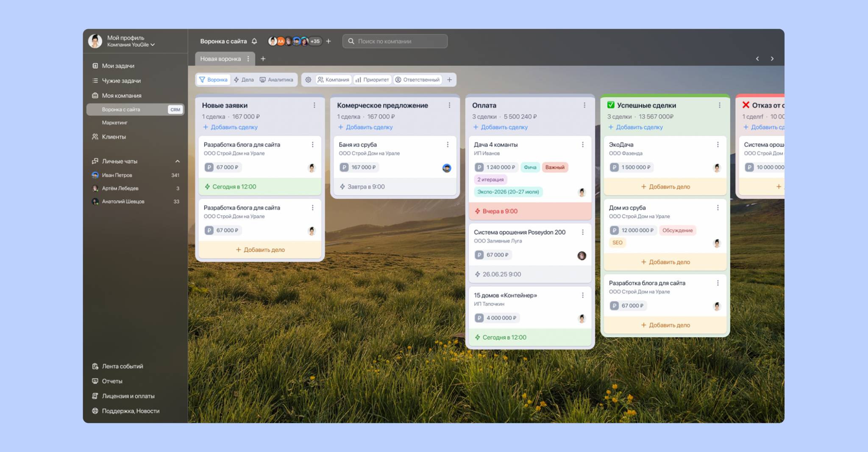Open three-dot menu on Баня из сруба card
The height and width of the screenshot is (452, 868).
pyautogui.click(x=448, y=145)
